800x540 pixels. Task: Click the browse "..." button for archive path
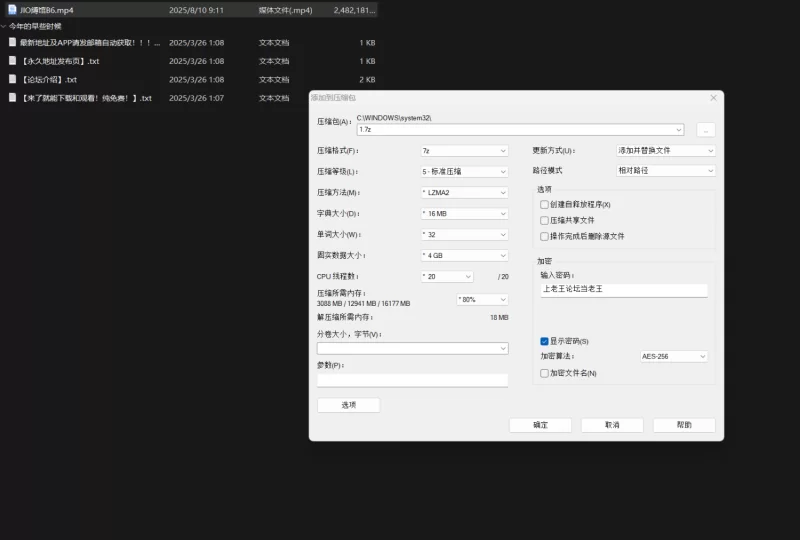tap(705, 130)
